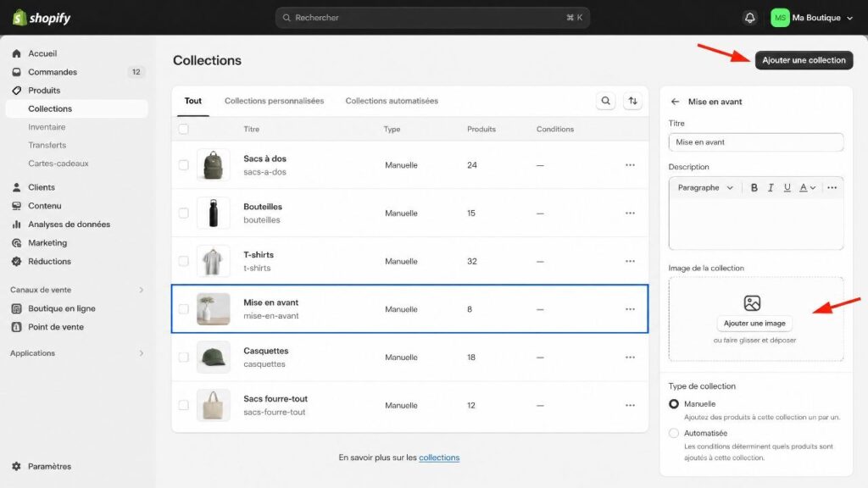Toggle underline in the description editor
Viewport: 868px width, 488px height.
point(787,187)
